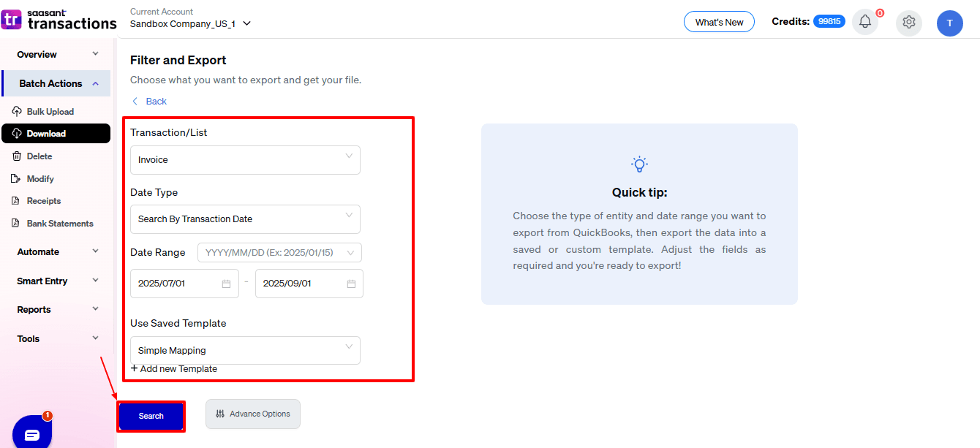This screenshot has width=980, height=448.
Task: Click the Quick tip lightbulb icon
Action: coord(639,164)
